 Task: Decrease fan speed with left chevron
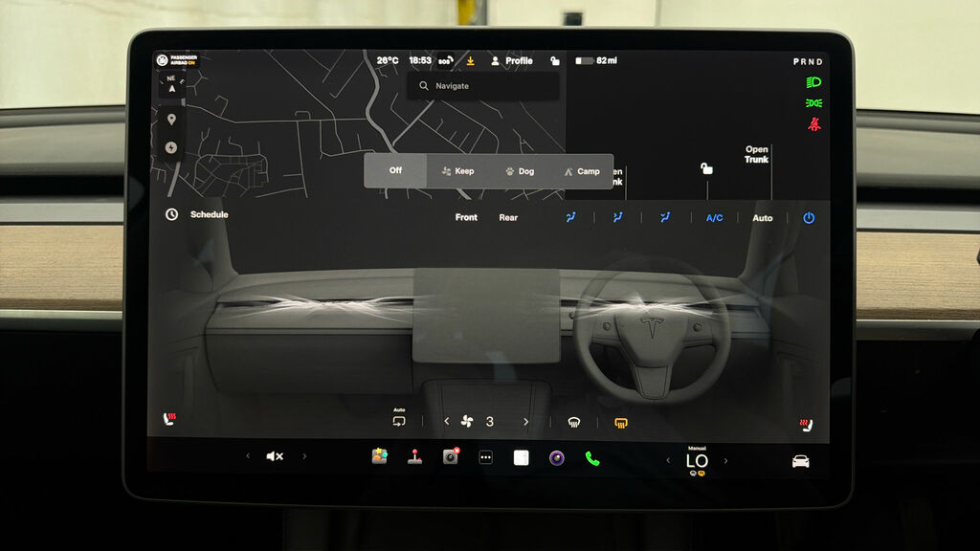pos(446,422)
